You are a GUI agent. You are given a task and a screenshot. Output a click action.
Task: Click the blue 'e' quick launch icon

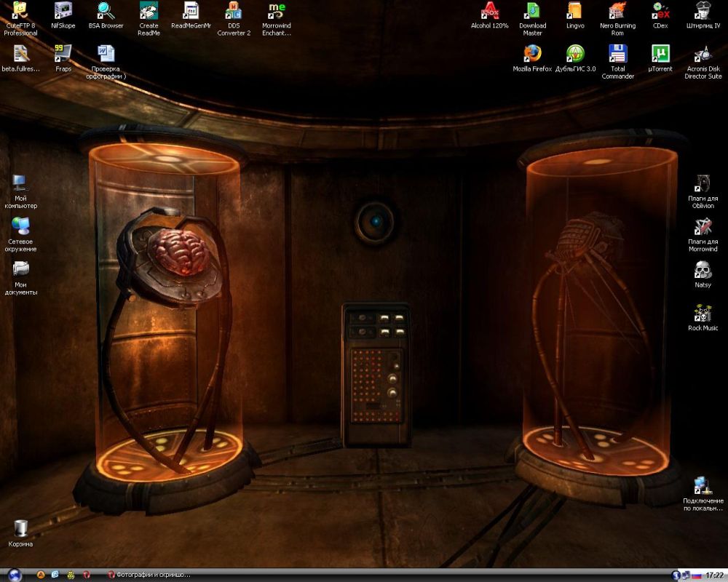(55, 575)
